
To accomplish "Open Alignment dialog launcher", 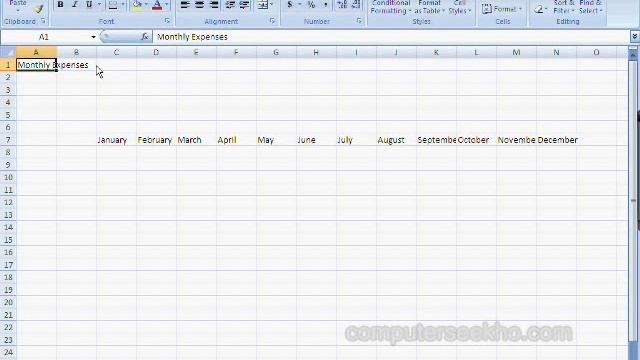I will pyautogui.click(x=272, y=21).
